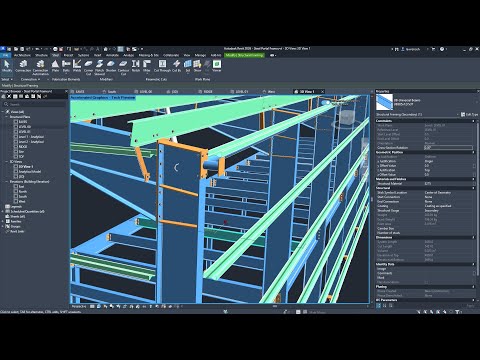Image resolution: width=480 pixels, height=360 pixels.
Task: Choose the Bolts tool in ribbon
Action: (x=66, y=66)
